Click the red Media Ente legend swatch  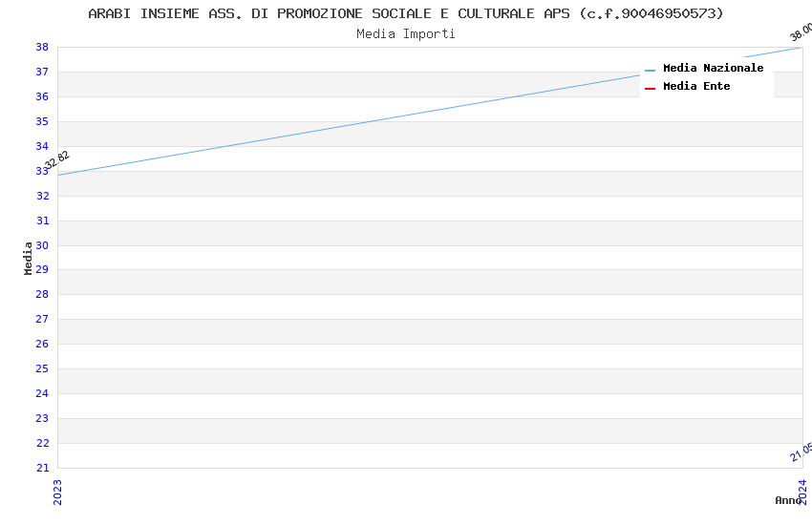point(650,89)
